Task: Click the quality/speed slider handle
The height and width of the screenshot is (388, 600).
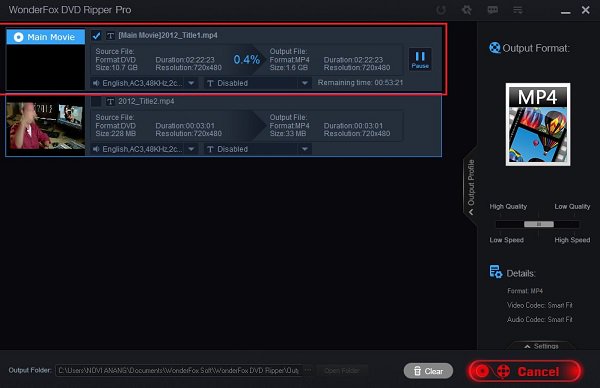Action: (539, 224)
